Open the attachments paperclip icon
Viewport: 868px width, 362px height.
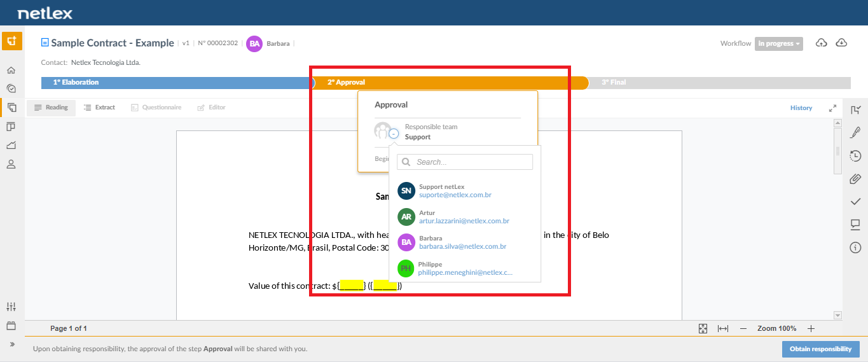pyautogui.click(x=855, y=179)
